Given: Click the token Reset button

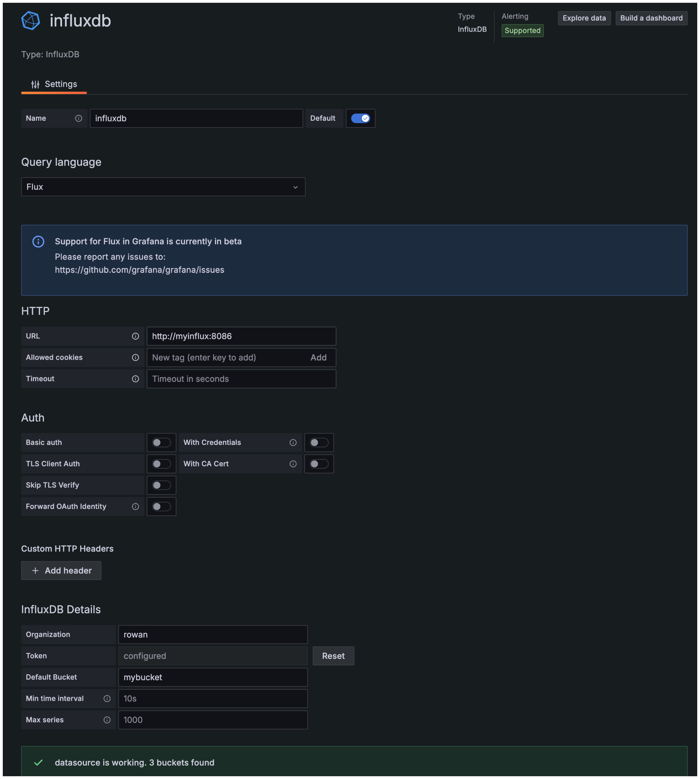Looking at the screenshot, I should 333,656.
